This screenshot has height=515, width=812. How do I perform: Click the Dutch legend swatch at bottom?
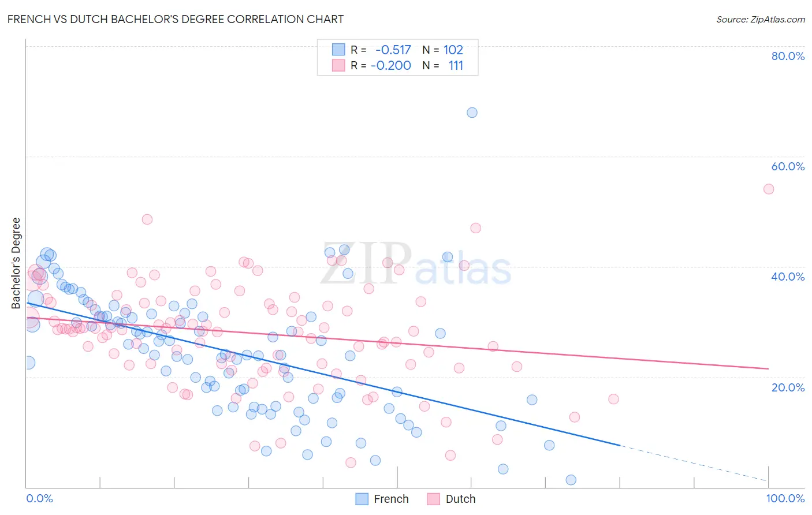pos(434,499)
